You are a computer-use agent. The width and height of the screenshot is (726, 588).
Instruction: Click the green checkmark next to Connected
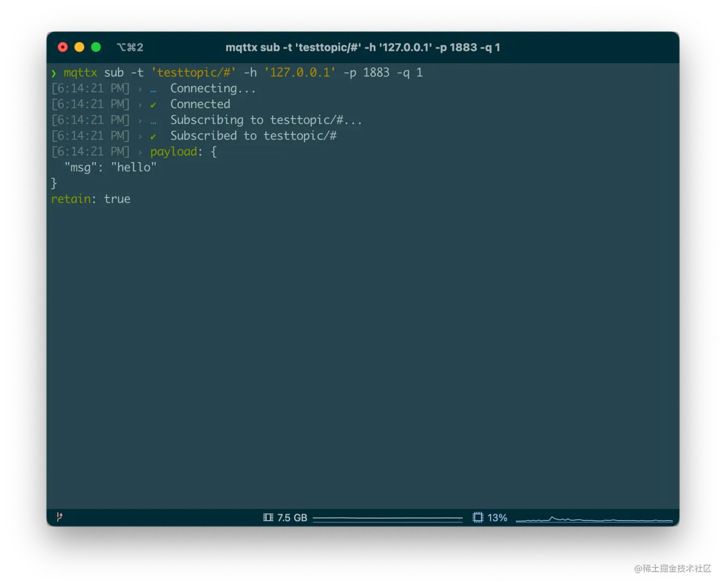[153, 104]
